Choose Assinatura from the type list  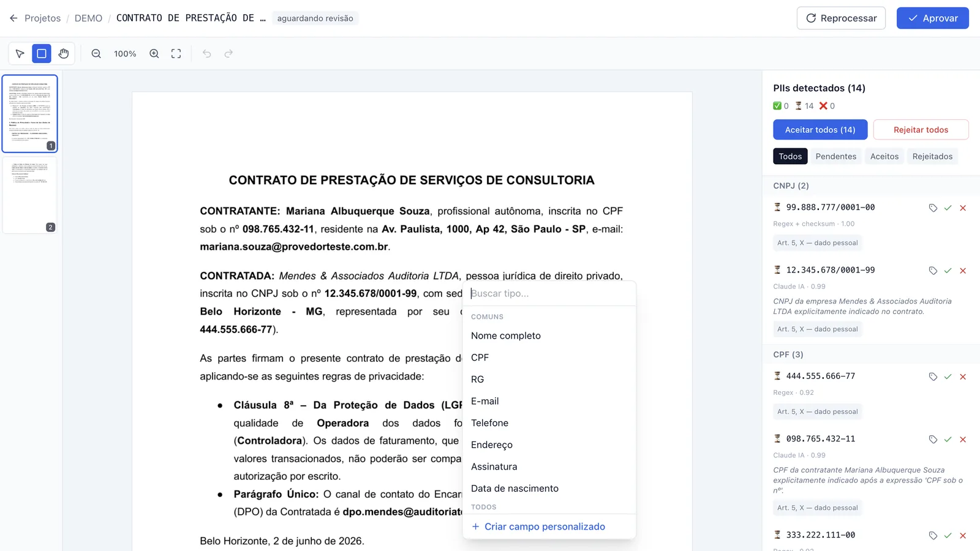click(549, 467)
